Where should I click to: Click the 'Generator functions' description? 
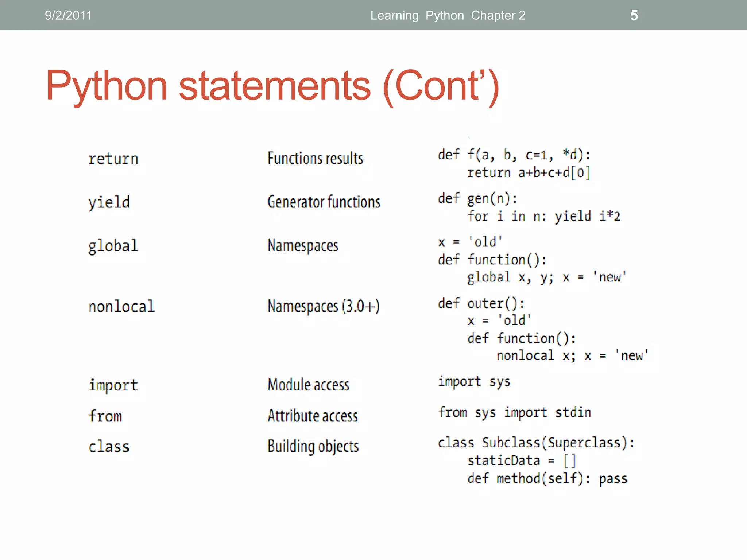click(x=324, y=202)
